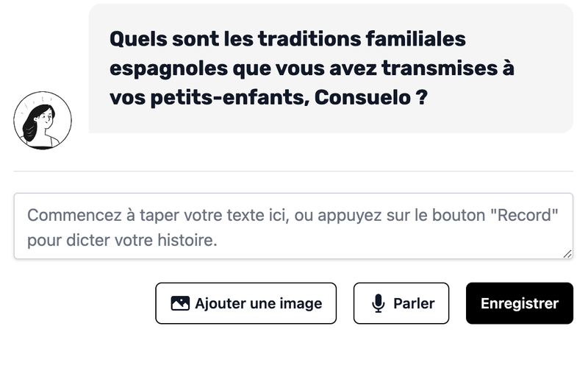Screen dimensions: 588x368
Task: Start voice dictation via microphone icon
Action: pos(379,303)
